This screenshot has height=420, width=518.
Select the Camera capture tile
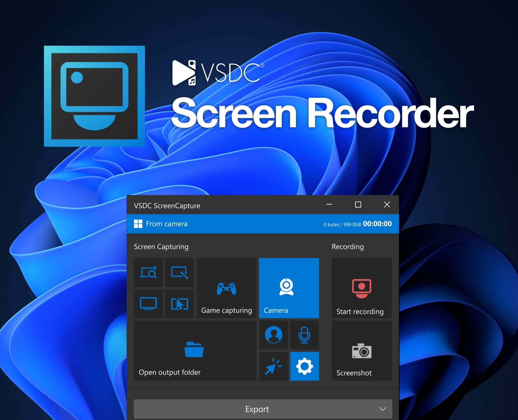click(x=289, y=288)
